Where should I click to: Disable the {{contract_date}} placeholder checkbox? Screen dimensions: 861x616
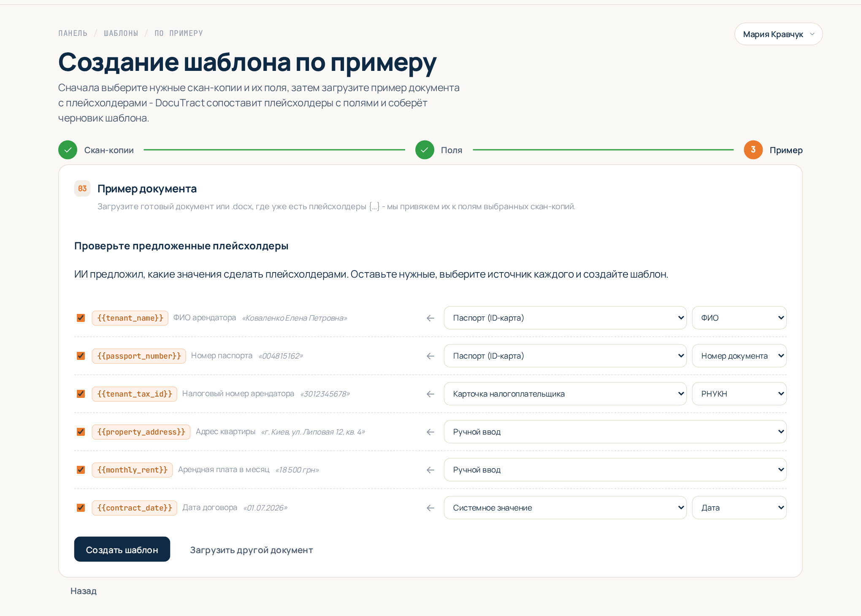pos(81,508)
